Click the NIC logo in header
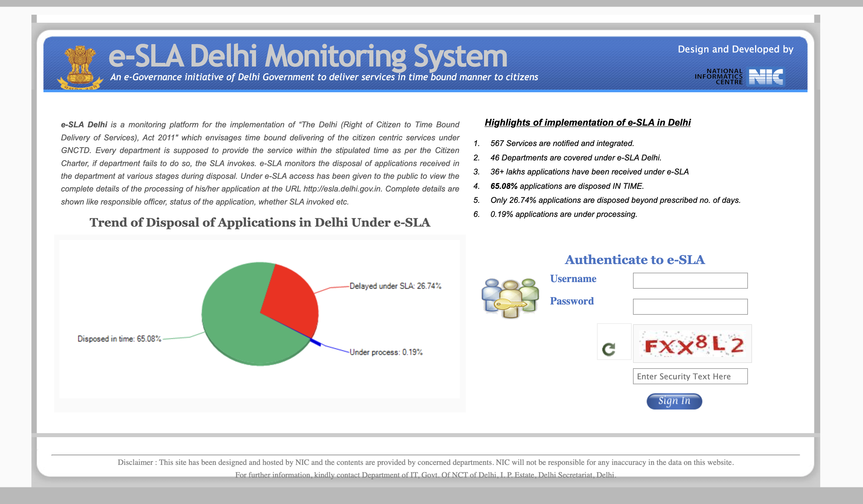The width and height of the screenshot is (863, 504). 766,77
